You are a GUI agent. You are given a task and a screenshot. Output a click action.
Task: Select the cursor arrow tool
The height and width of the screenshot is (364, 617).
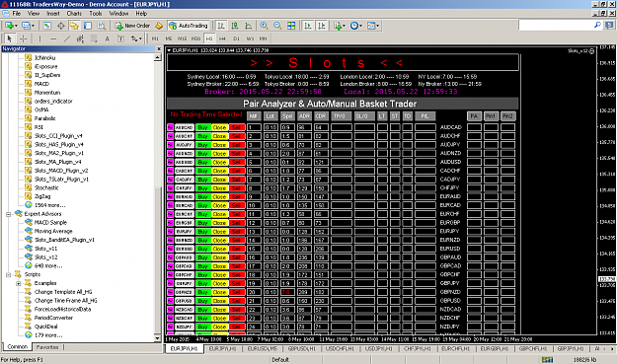tap(10, 38)
